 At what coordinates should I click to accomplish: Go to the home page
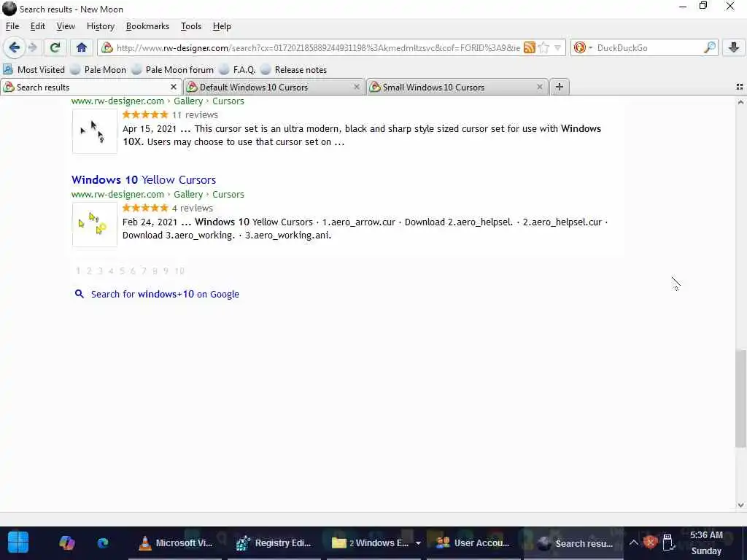82,47
